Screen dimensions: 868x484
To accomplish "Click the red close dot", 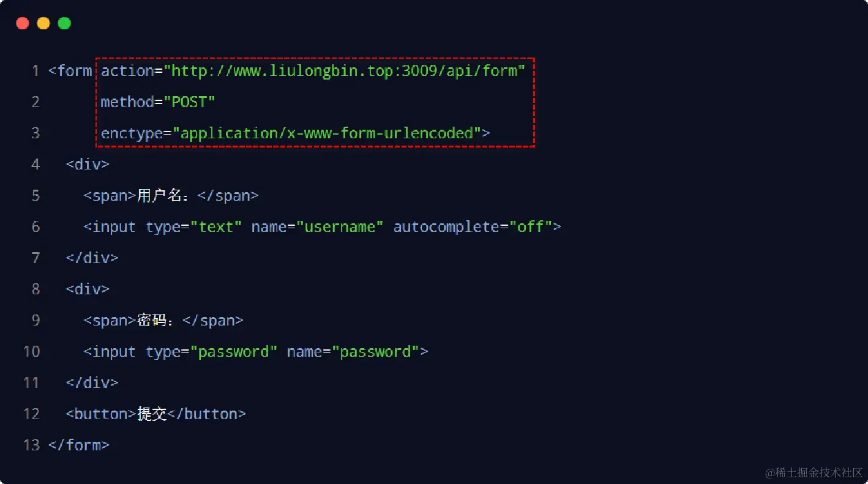I will click(23, 24).
